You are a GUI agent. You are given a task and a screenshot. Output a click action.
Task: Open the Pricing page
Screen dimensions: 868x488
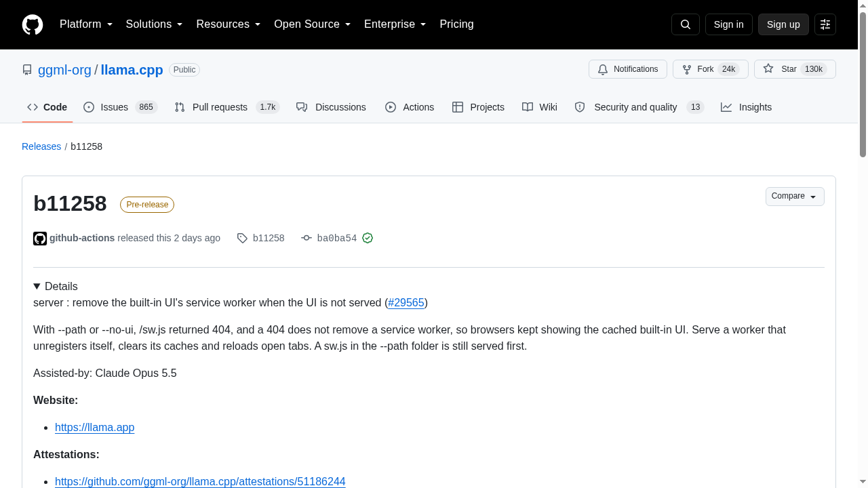456,24
